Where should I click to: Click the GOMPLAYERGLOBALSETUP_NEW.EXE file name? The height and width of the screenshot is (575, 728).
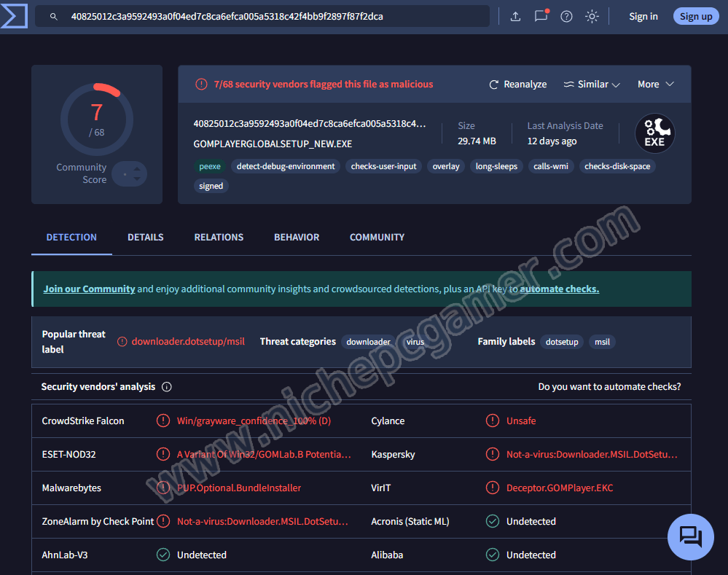point(273,144)
